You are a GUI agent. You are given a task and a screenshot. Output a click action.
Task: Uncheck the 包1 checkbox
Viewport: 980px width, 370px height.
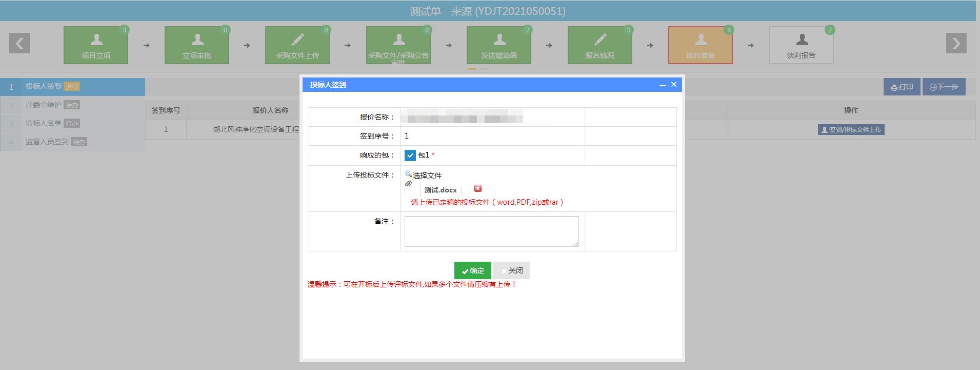(410, 155)
